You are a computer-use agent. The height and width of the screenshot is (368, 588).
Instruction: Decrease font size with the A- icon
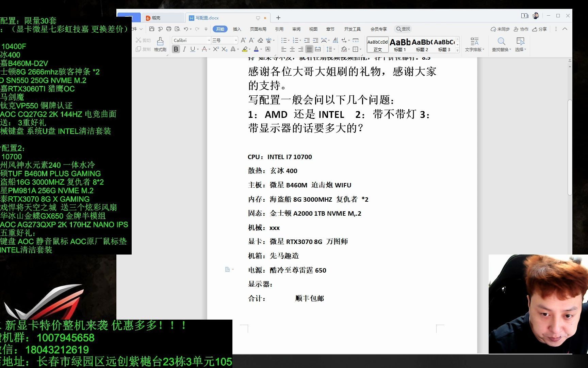coord(252,40)
